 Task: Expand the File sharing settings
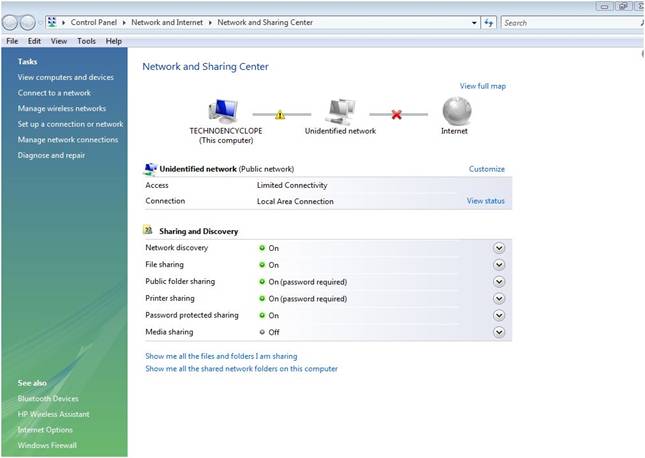coord(499,265)
